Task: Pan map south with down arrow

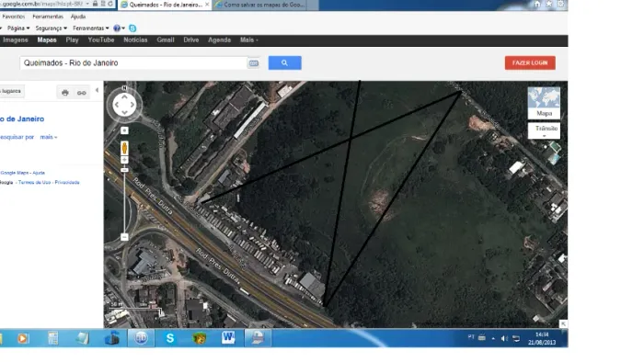Action: point(124,112)
